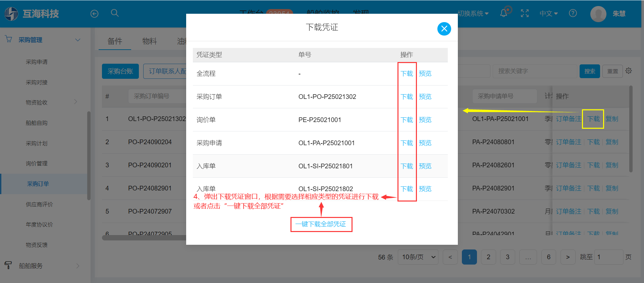Expand the 物资验收 submenu
This screenshot has height=283, width=644.
point(75,102)
